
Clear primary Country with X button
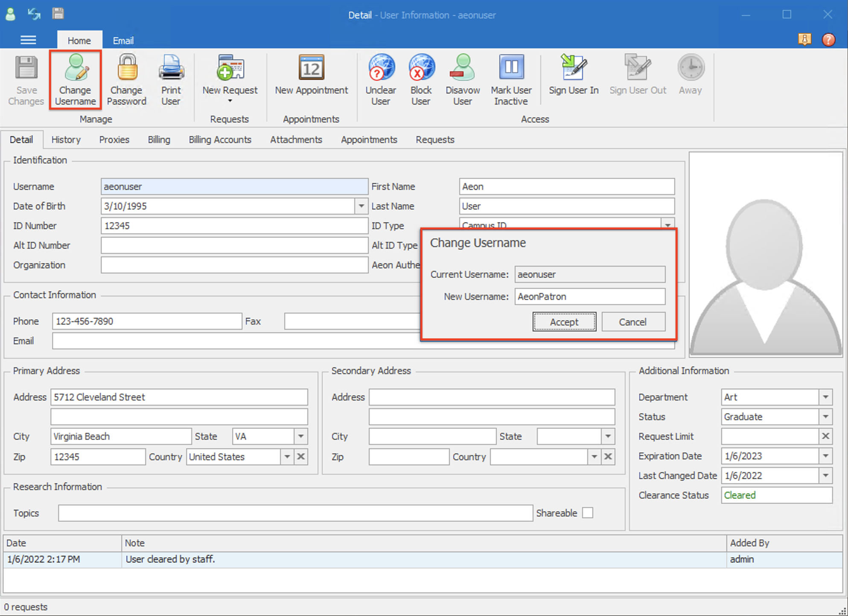tap(301, 457)
